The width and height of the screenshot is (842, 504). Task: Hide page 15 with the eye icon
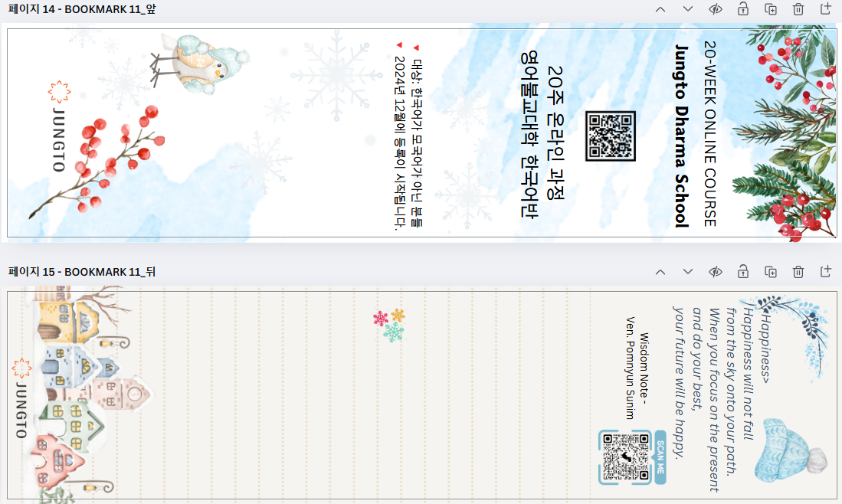tap(716, 272)
